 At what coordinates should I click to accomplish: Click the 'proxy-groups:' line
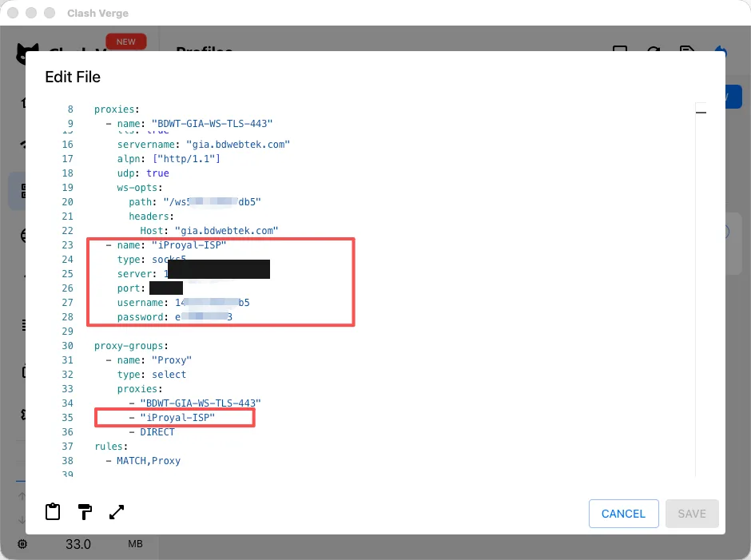point(131,345)
